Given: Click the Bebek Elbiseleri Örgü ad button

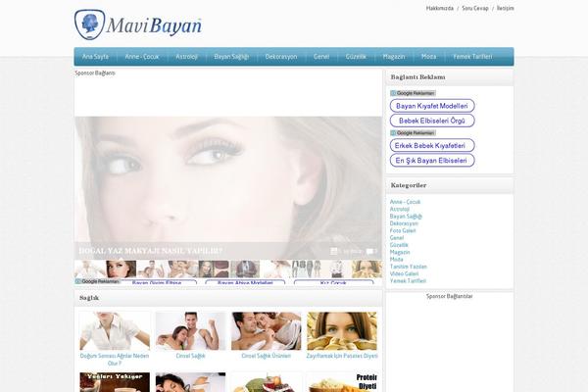Looking at the screenshot, I should coord(432,121).
